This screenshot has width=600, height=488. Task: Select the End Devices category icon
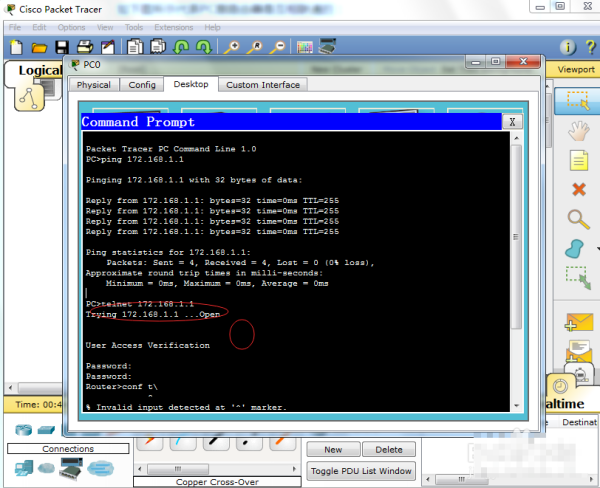tap(24, 468)
